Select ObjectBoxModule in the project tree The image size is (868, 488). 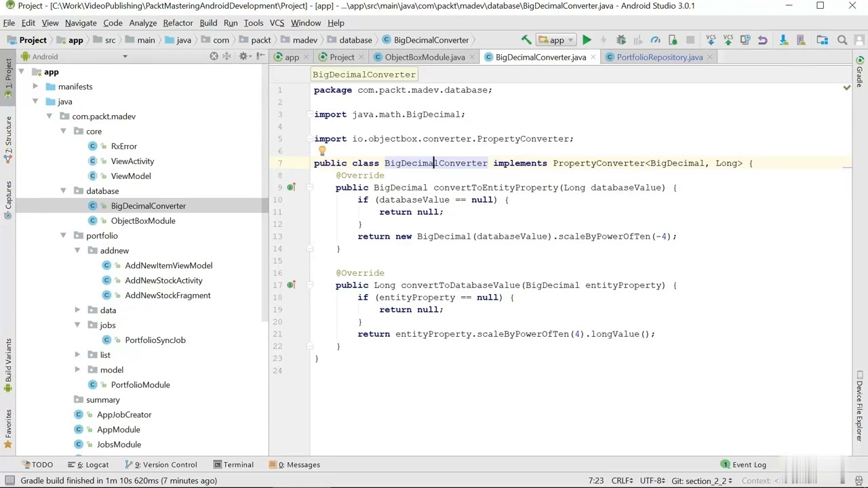142,221
